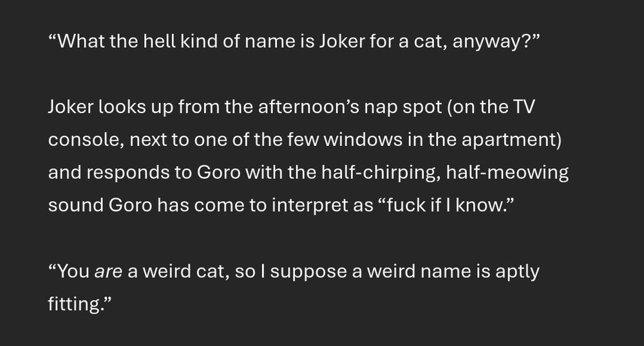Click the final word "fitting"
This screenshot has height=346, width=644.
click(x=73, y=305)
